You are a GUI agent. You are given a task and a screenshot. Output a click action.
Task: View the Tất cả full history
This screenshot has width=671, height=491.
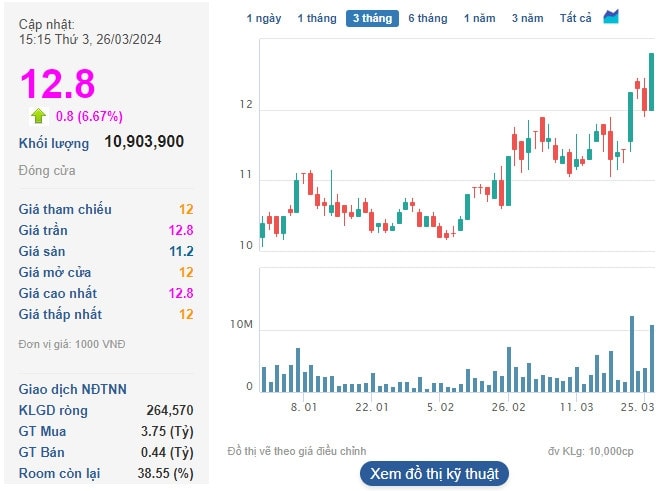click(576, 18)
